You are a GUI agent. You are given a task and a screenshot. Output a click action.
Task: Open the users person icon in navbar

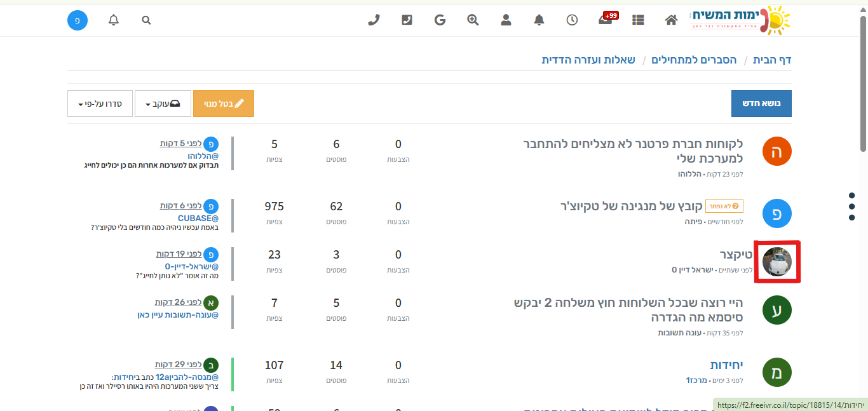(506, 20)
